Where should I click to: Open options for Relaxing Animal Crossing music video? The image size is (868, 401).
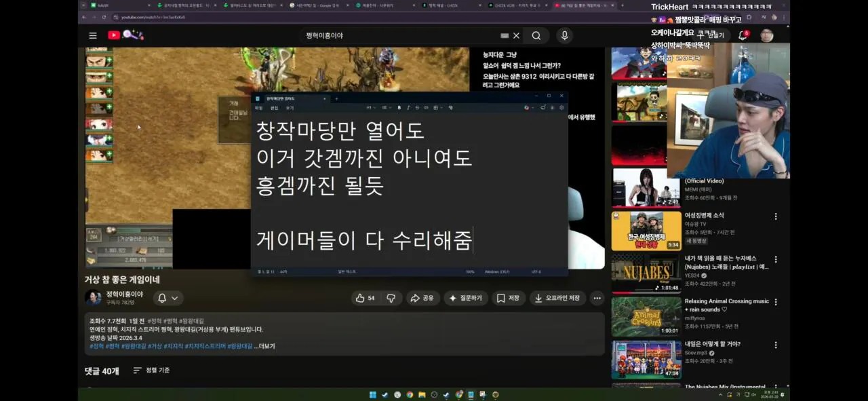776,302
